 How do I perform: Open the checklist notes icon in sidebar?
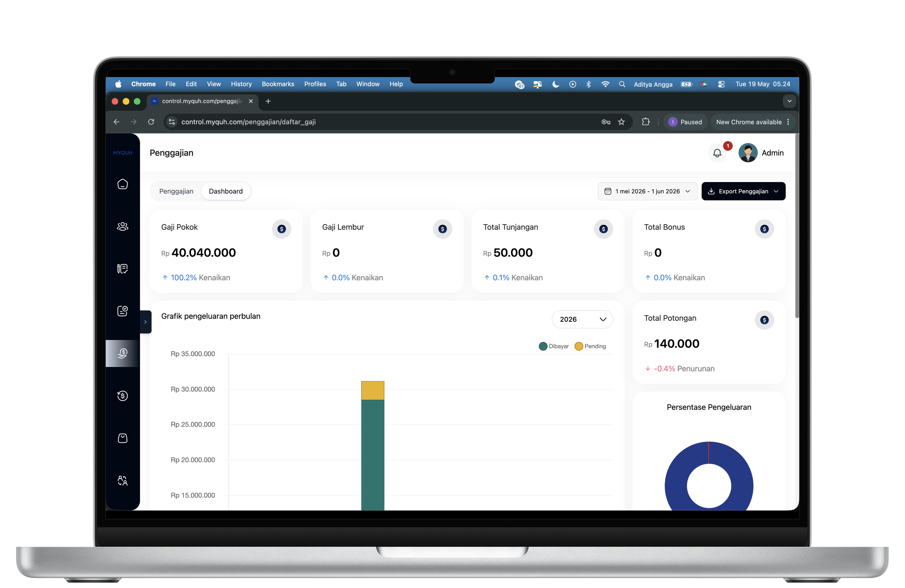tap(123, 269)
